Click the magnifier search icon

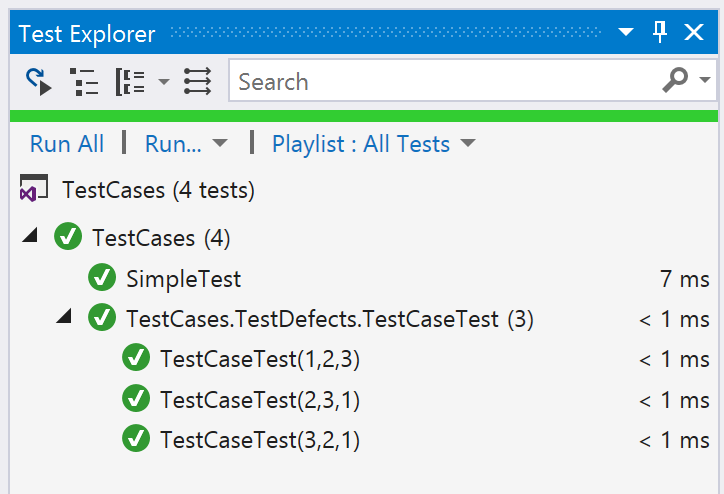tap(675, 80)
